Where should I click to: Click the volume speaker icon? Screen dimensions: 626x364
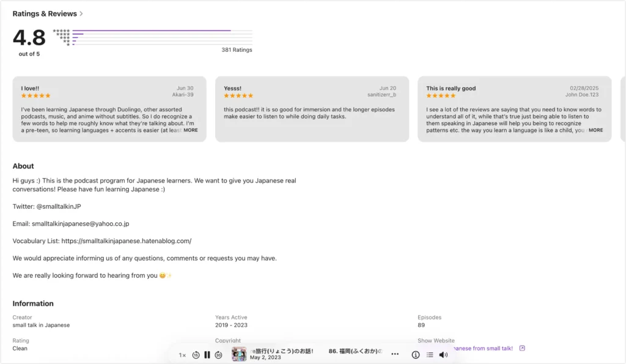[443, 354]
